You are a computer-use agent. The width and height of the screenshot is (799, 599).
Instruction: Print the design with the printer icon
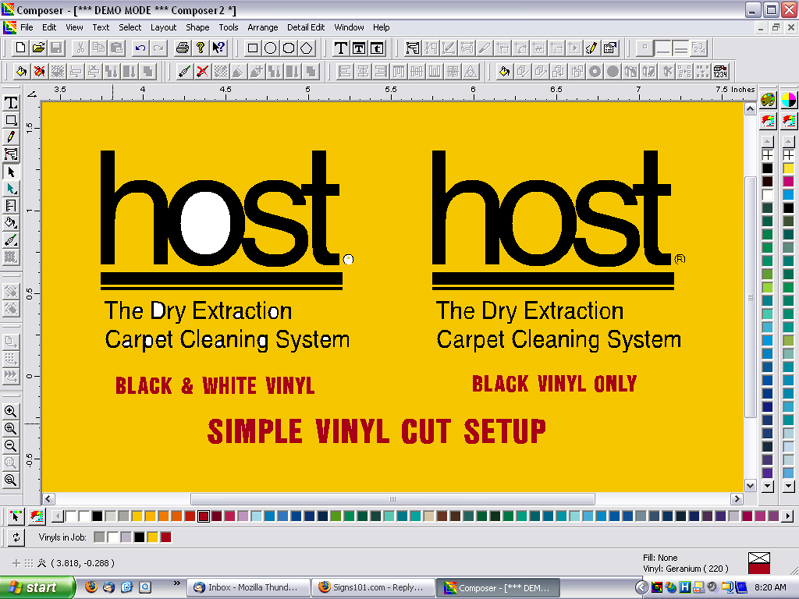coord(182,48)
